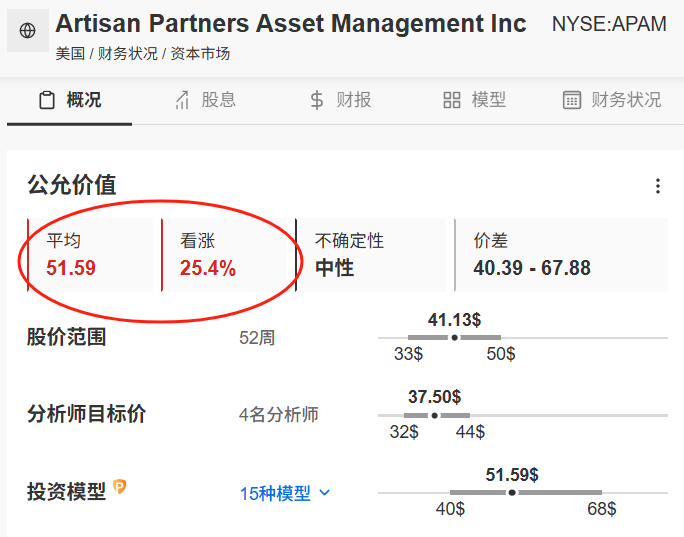Click the 看涨 25.4% upside card
Screen dimensions: 684x537
pos(224,255)
